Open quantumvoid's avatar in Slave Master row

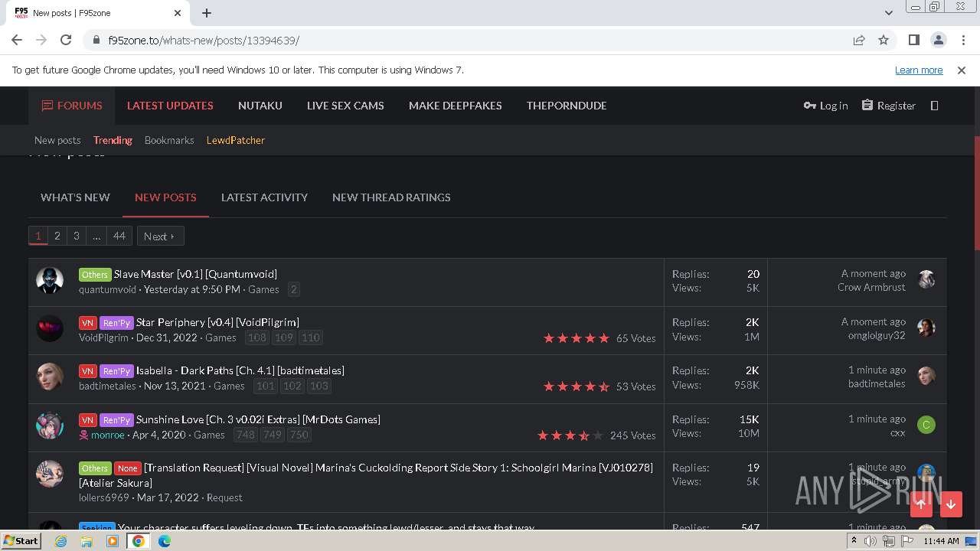(x=50, y=280)
